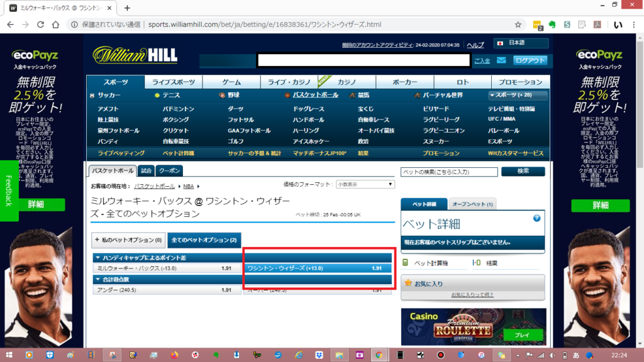Go to the browser home page

(55, 25)
